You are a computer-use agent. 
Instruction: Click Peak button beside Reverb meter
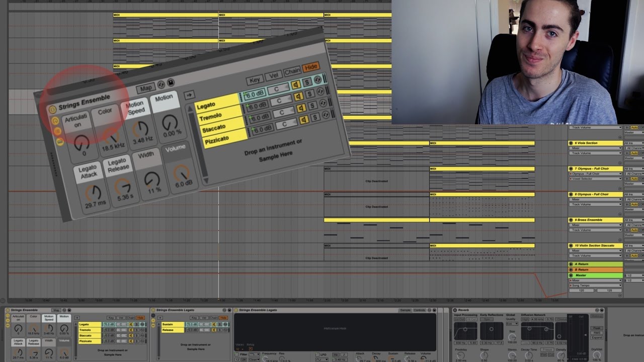coord(597,328)
